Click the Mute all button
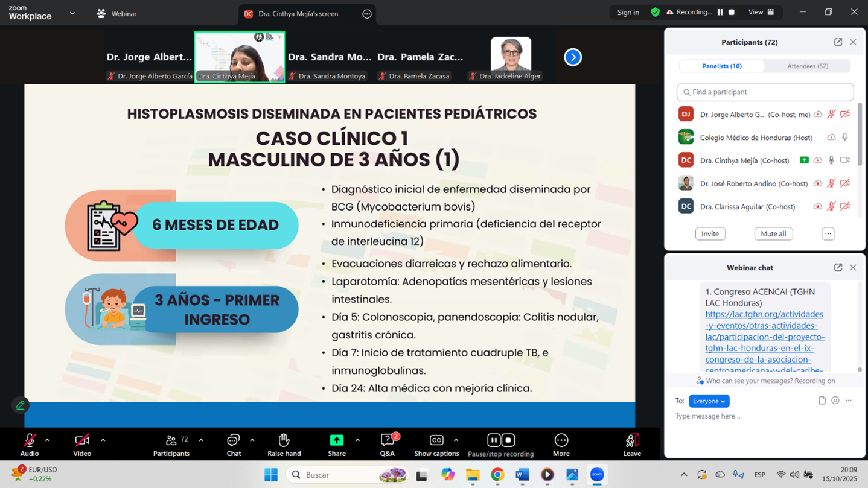The height and width of the screenshot is (488, 868). point(773,234)
